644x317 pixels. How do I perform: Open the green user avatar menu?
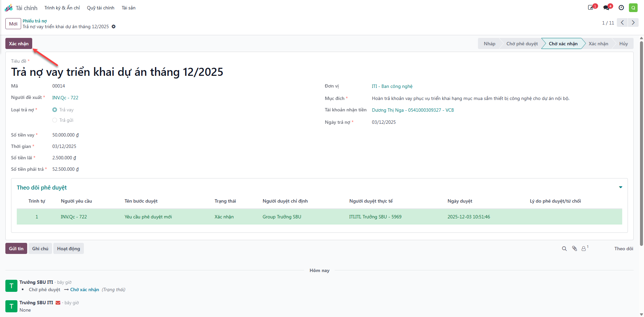tap(633, 8)
